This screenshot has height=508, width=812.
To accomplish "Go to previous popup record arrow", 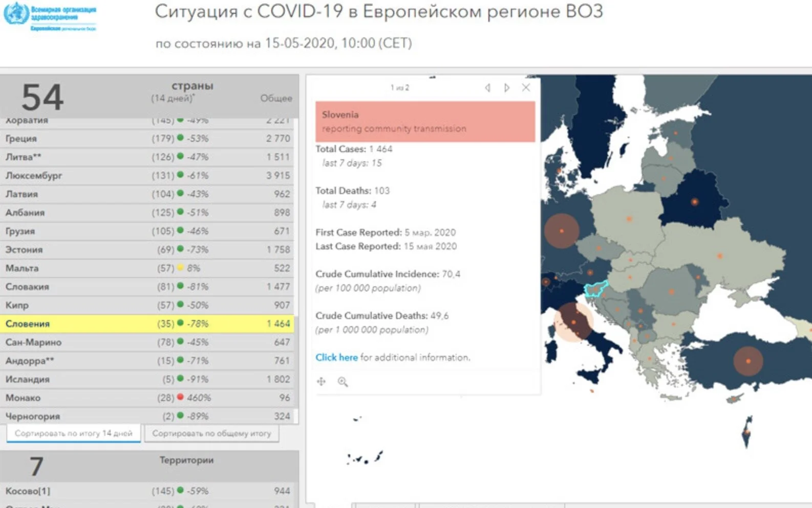I will [487, 88].
